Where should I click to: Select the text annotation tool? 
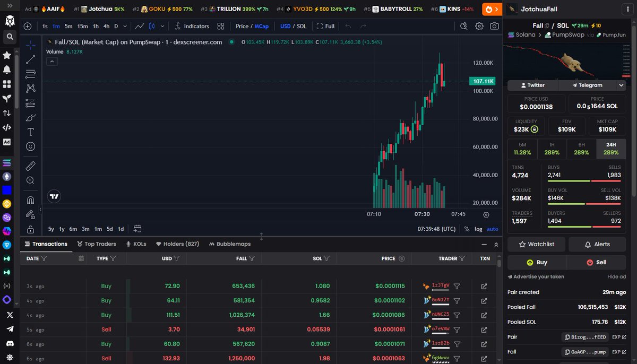(x=31, y=132)
